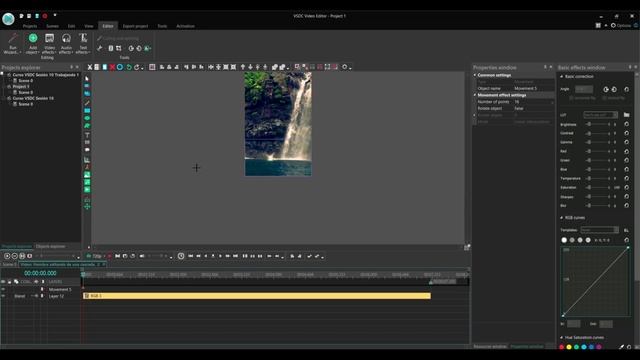
Task: Select the tooltip speech bubble tool
Action: click(87, 150)
